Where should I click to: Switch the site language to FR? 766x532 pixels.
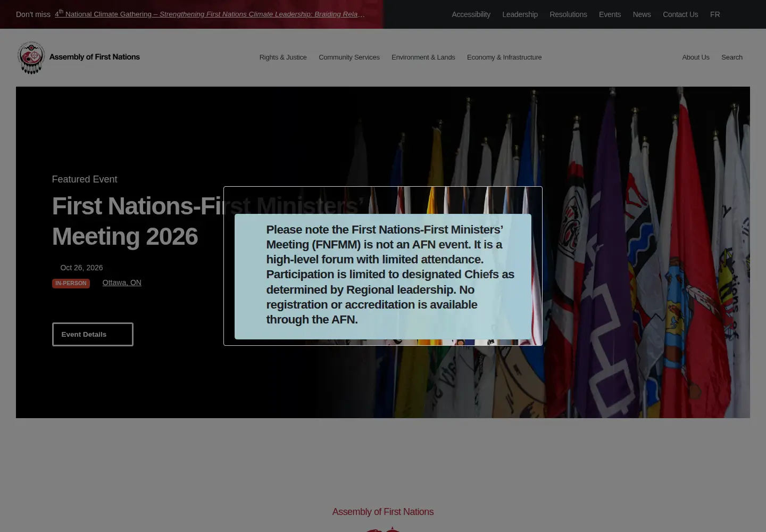coord(715,14)
